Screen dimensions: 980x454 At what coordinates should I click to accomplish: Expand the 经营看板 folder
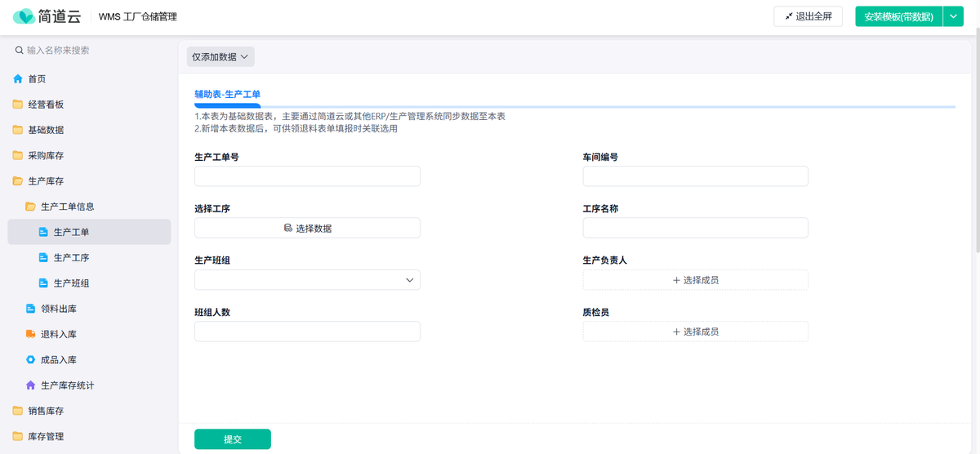pyautogui.click(x=89, y=105)
